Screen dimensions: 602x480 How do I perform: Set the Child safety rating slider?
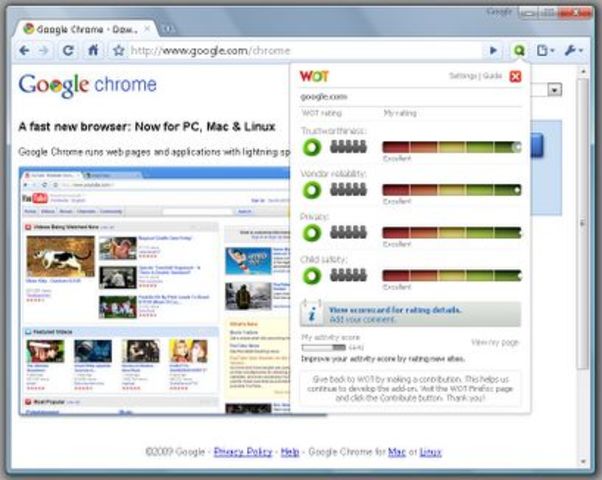pos(452,275)
